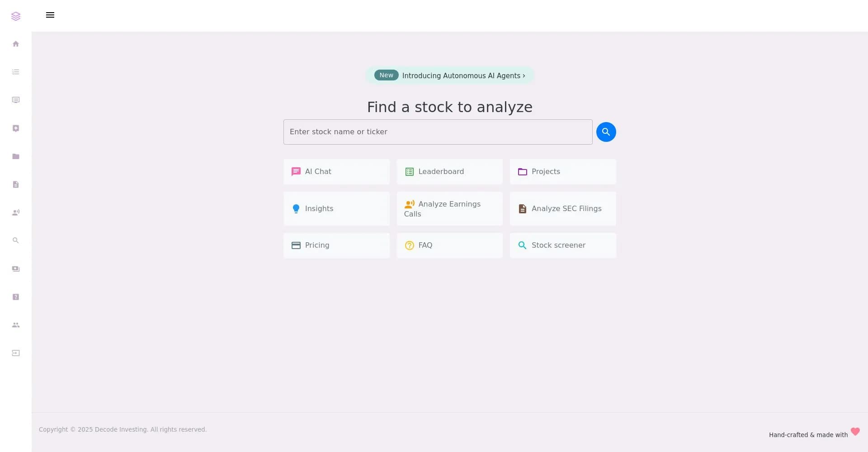Viewport: 868px width, 452px height.
Task: Click the stock name or ticker input field
Action: (438, 132)
